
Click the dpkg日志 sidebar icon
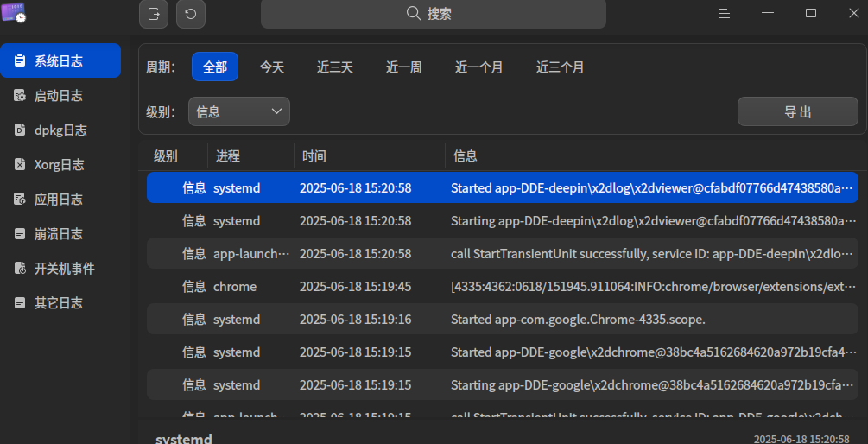coord(20,130)
